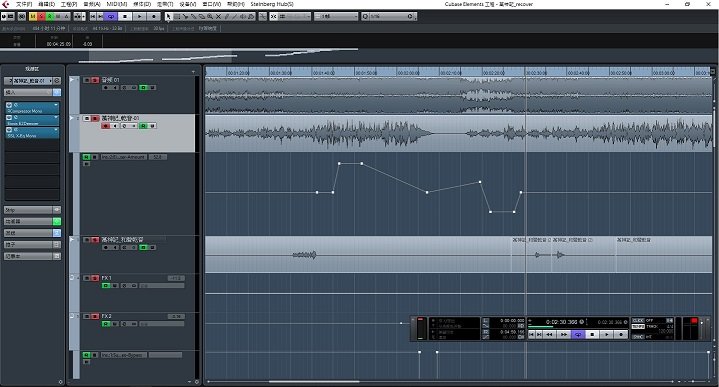The height and width of the screenshot is (387, 719).
Task: Open the automation parameter Amount dropdown
Action: tap(123, 157)
